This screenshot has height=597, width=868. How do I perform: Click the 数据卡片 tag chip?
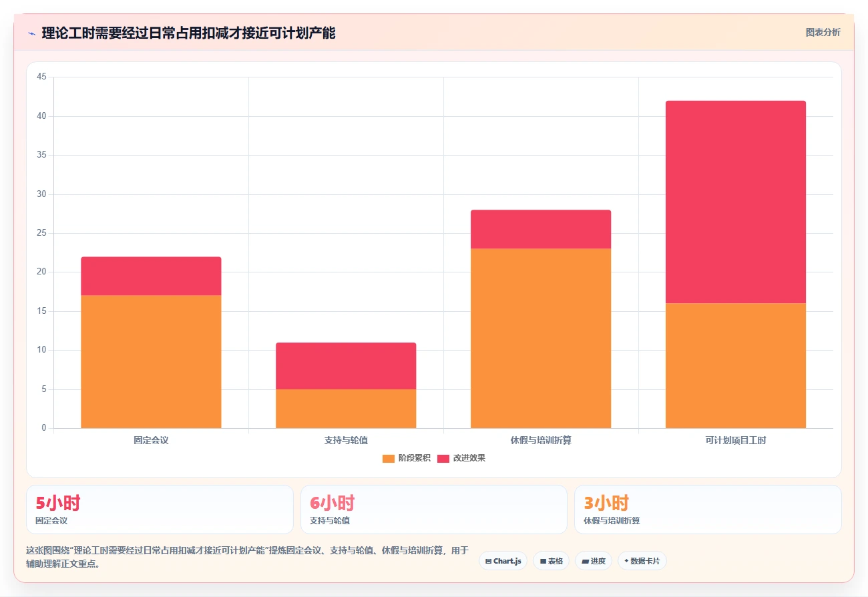pyautogui.click(x=642, y=561)
